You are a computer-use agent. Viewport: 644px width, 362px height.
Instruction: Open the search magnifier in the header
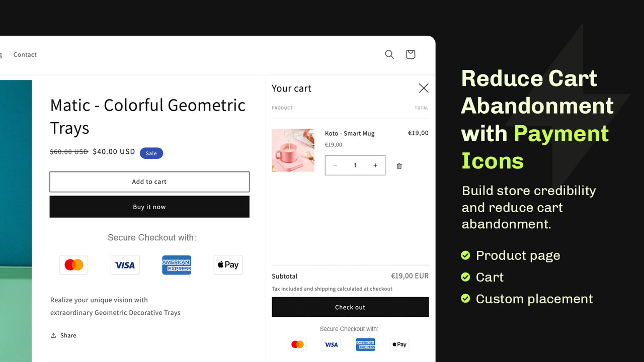[389, 54]
